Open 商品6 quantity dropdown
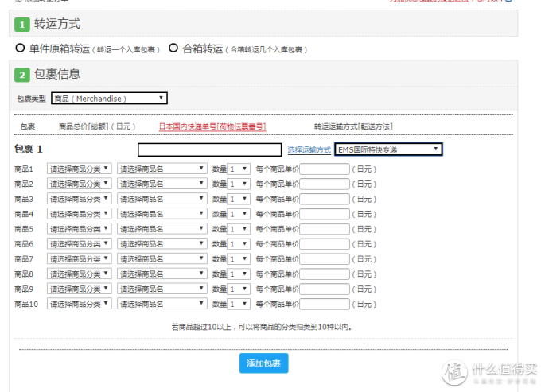The height and width of the screenshot is (392, 541). (x=239, y=244)
